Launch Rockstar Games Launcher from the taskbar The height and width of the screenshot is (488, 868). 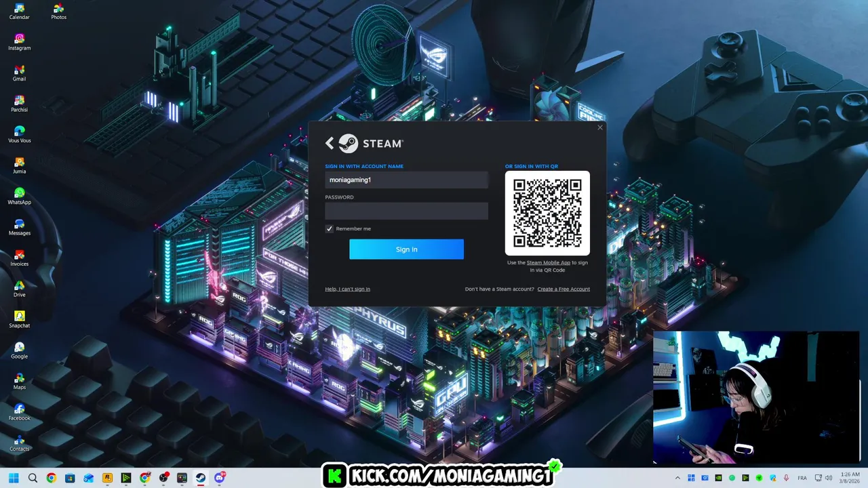tap(107, 478)
